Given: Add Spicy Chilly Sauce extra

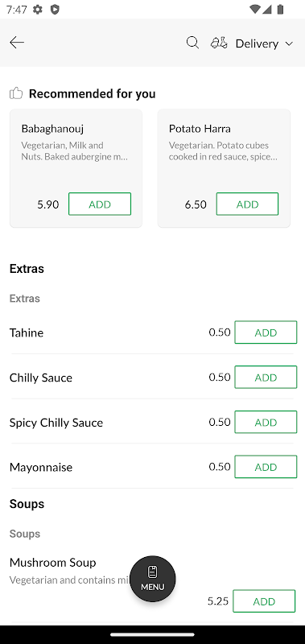Looking at the screenshot, I should coord(266,422).
